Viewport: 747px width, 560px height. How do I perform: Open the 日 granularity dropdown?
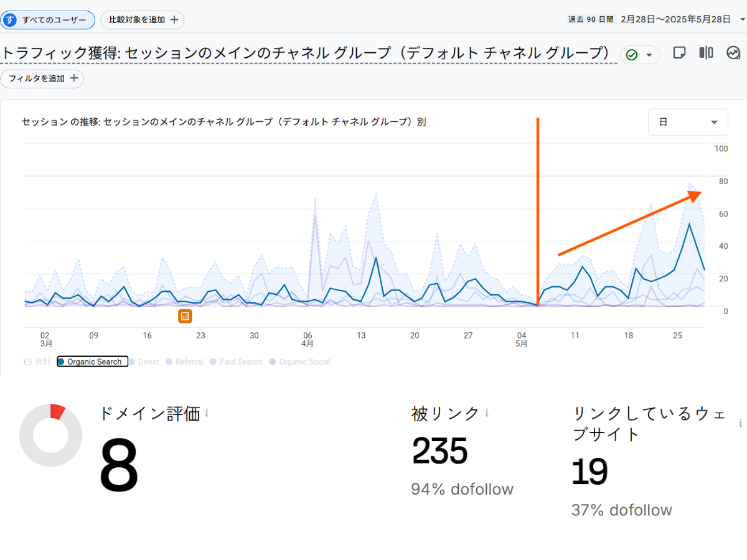[688, 122]
